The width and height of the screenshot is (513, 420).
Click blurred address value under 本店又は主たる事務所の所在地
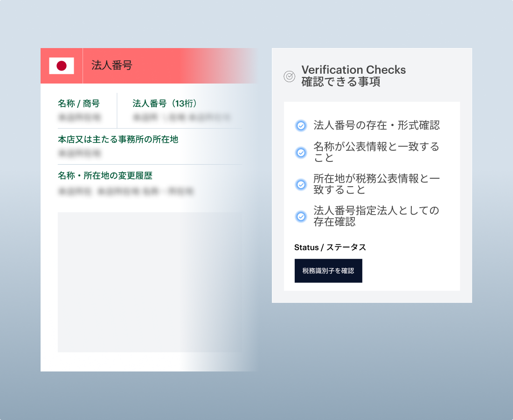79,153
